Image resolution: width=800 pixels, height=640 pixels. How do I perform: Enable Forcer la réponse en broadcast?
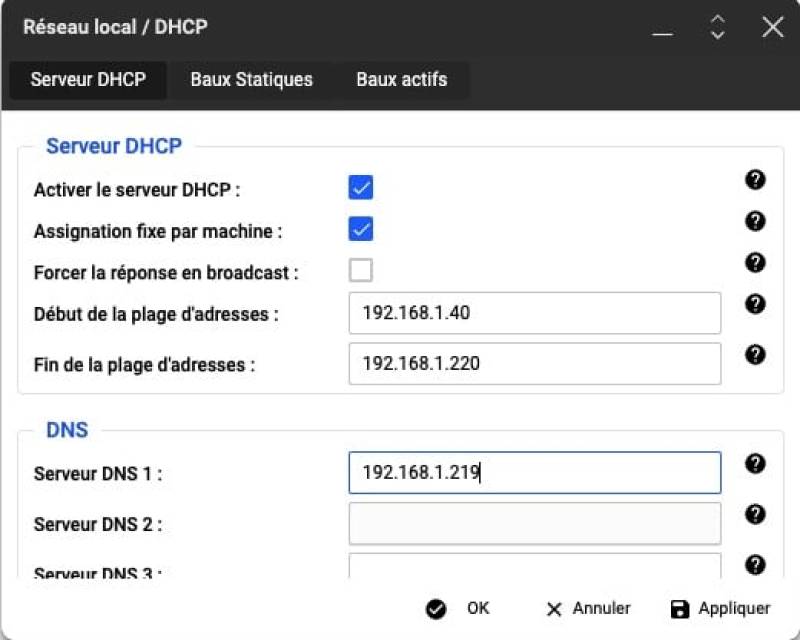click(x=361, y=270)
